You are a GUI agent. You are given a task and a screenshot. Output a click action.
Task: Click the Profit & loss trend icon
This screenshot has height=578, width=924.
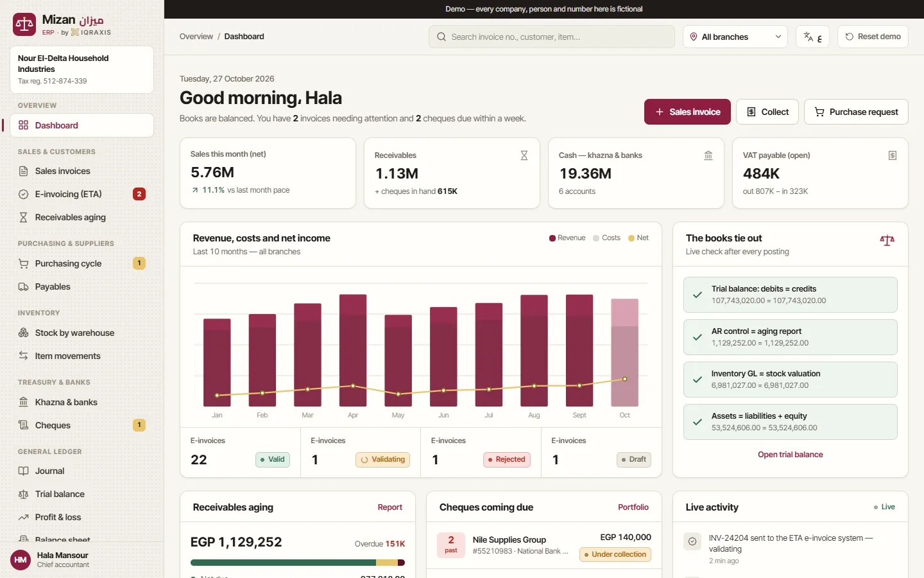tap(24, 517)
